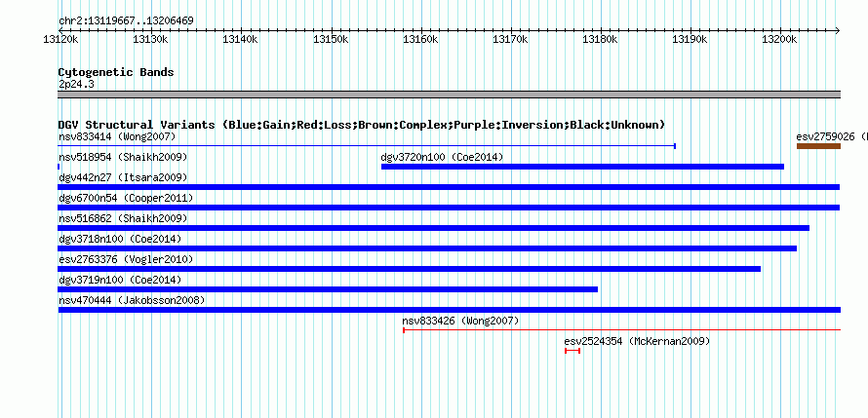Open the nsv470444 (Jakobsson2008) label

click(132, 300)
